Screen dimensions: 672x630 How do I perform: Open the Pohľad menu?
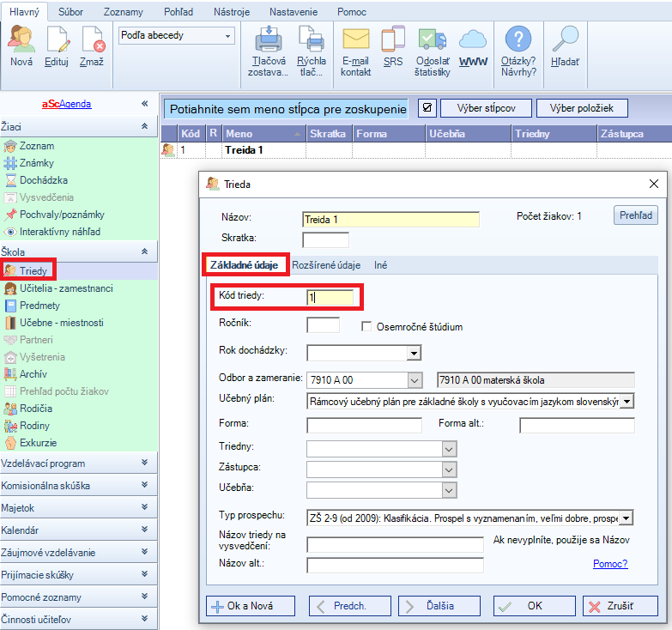point(179,11)
